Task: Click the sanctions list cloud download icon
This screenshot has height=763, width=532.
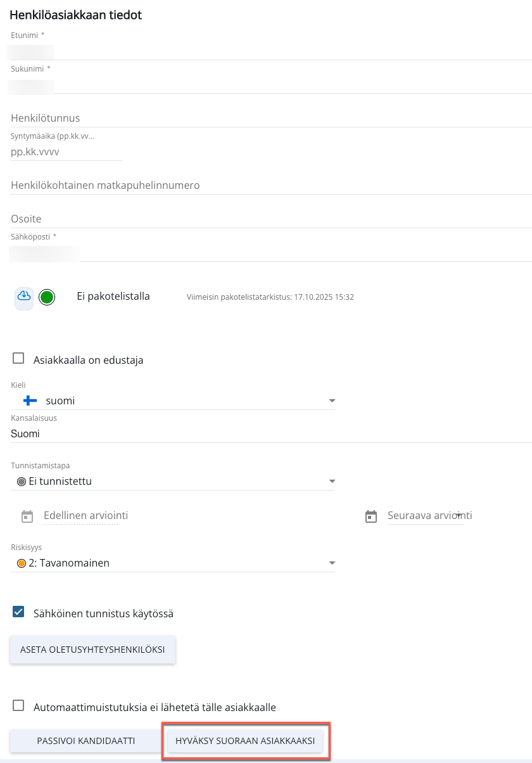Action: pos(24,297)
